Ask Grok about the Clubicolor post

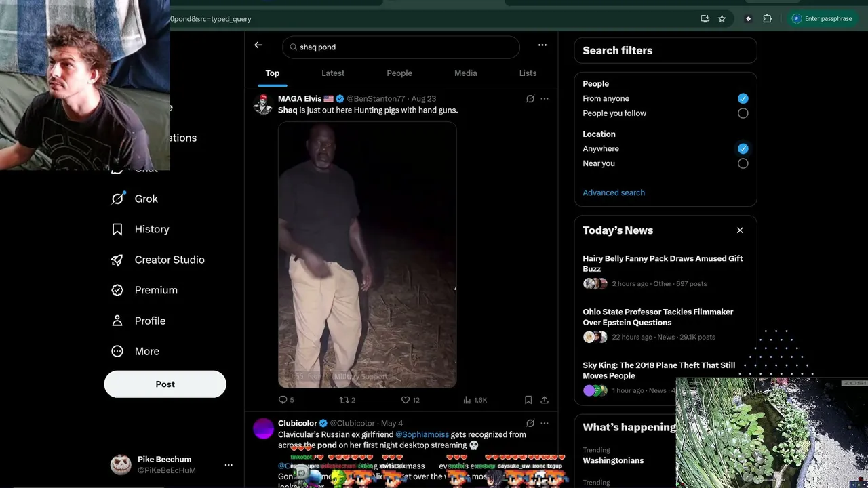(530, 424)
